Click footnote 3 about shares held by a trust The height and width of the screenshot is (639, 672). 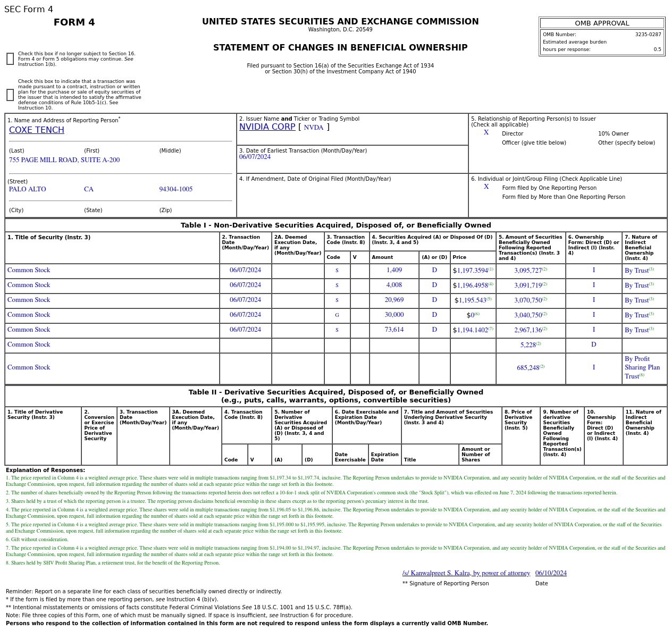pos(217,501)
